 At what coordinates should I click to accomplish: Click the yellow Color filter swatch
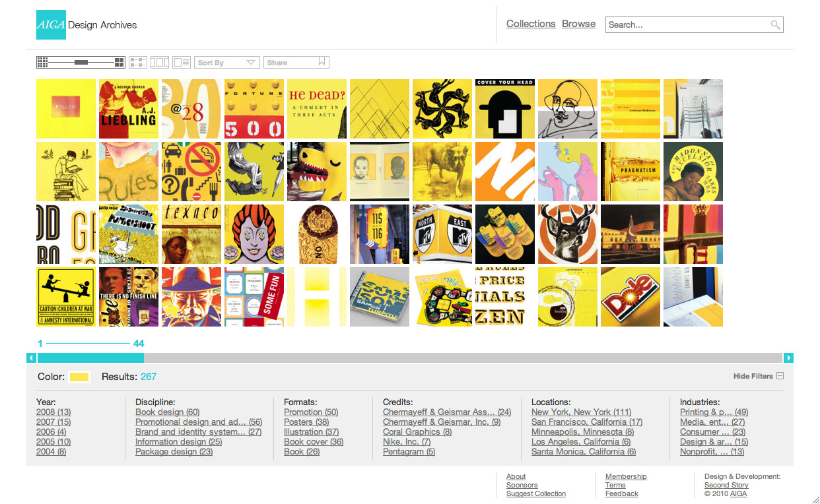click(x=80, y=377)
